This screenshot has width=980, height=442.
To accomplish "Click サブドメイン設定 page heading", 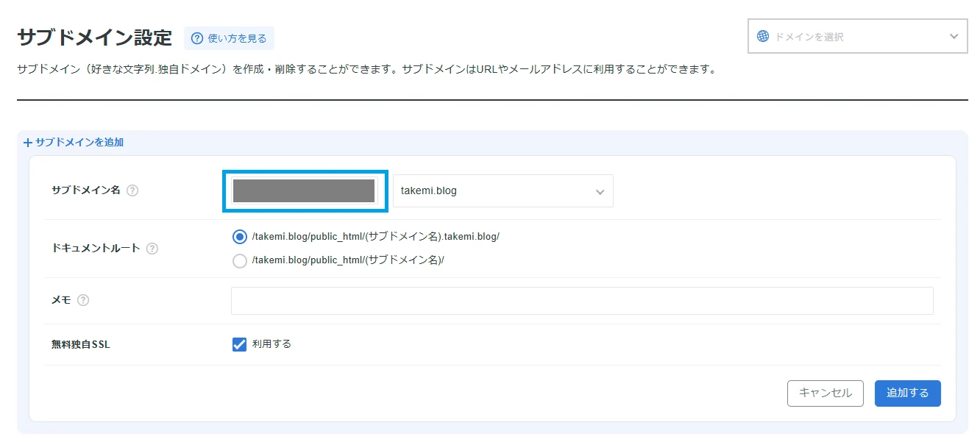I will click(x=94, y=38).
